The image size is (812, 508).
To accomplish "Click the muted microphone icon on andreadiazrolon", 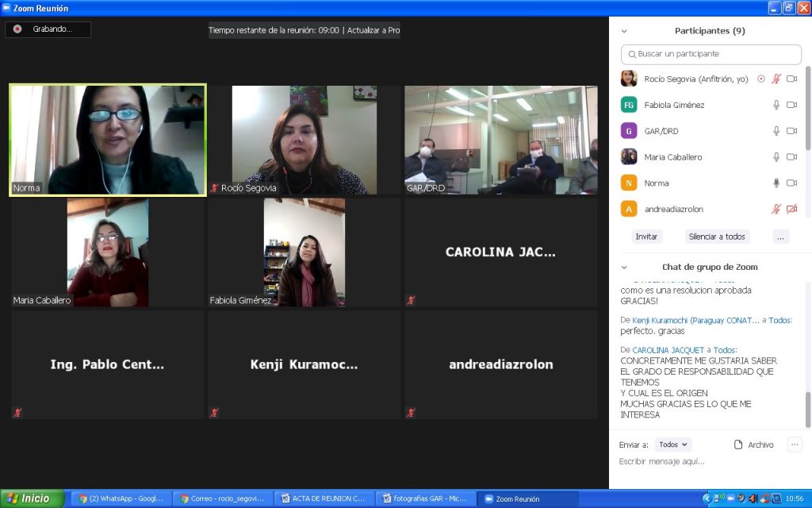I will 775,209.
